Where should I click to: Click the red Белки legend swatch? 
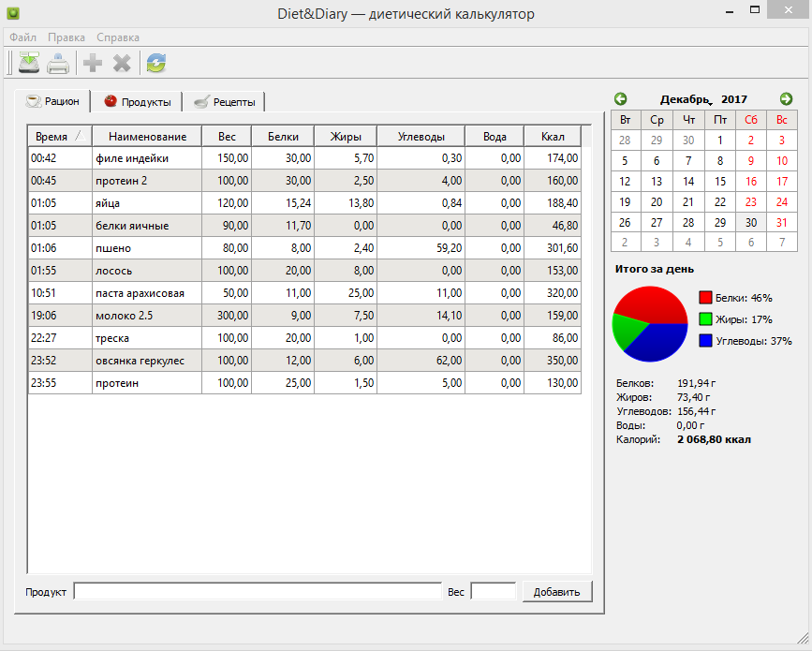(706, 298)
